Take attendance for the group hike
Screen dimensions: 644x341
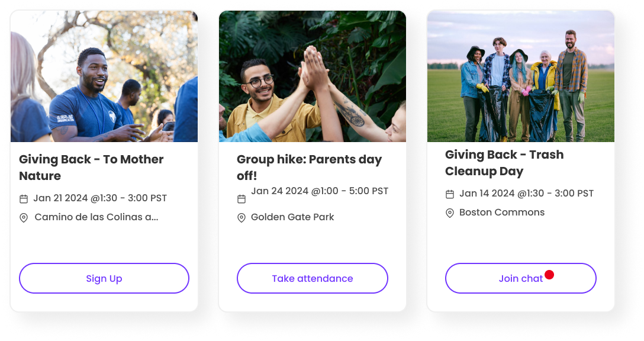tap(312, 278)
